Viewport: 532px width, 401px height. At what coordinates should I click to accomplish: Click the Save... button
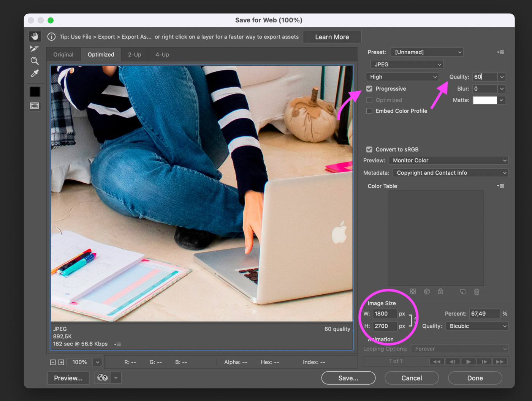coord(348,378)
